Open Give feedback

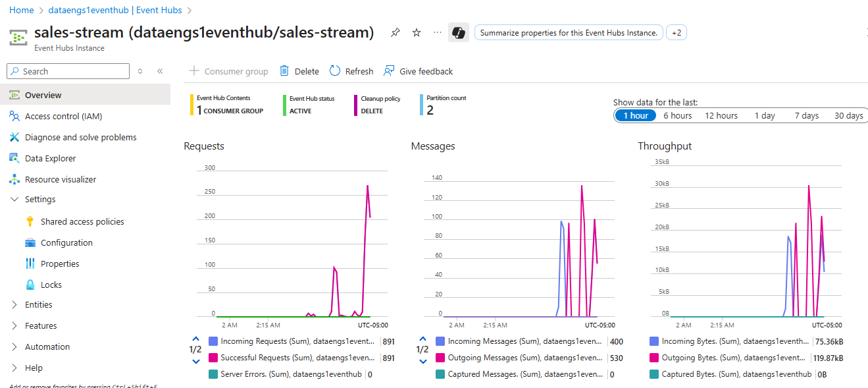tap(418, 70)
